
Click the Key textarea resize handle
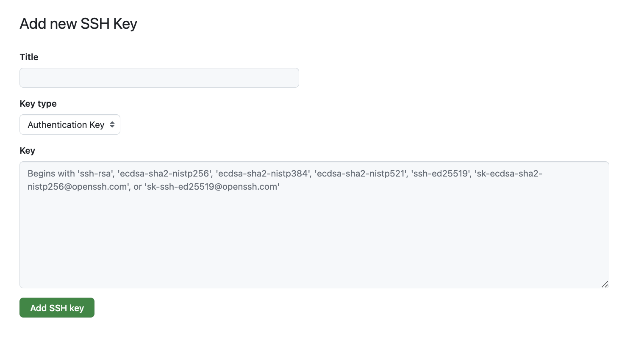pos(605,284)
